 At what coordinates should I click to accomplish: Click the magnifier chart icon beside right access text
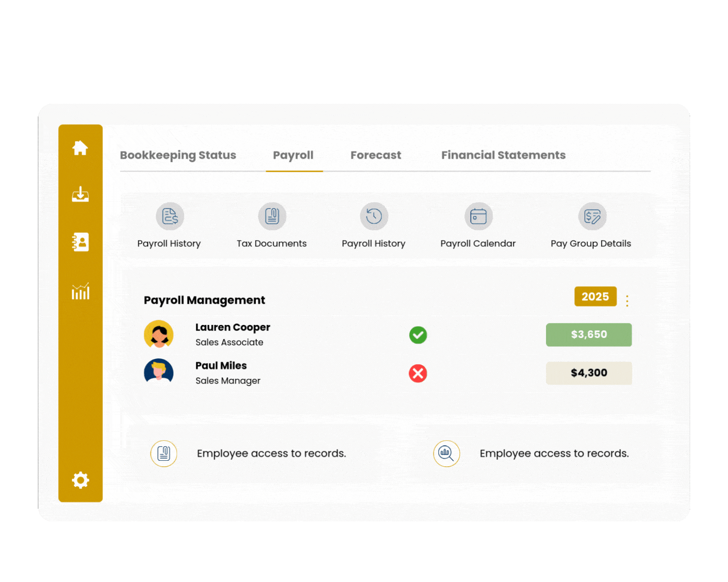click(x=447, y=453)
